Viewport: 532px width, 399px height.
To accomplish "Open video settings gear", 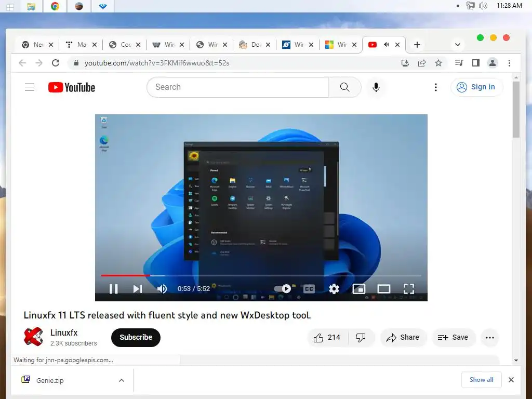I will coord(334,289).
